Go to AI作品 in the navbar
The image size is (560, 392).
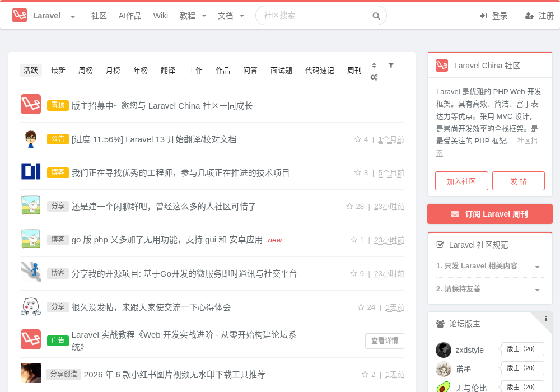130,16
